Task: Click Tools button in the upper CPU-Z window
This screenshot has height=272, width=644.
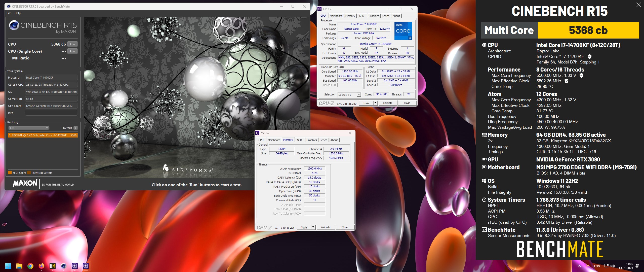Action: (x=366, y=103)
